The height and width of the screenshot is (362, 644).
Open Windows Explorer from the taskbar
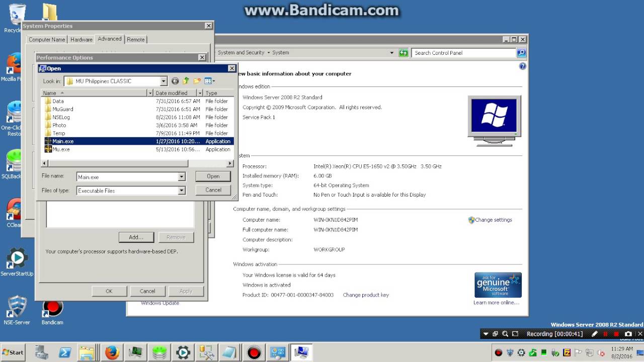(x=87, y=352)
